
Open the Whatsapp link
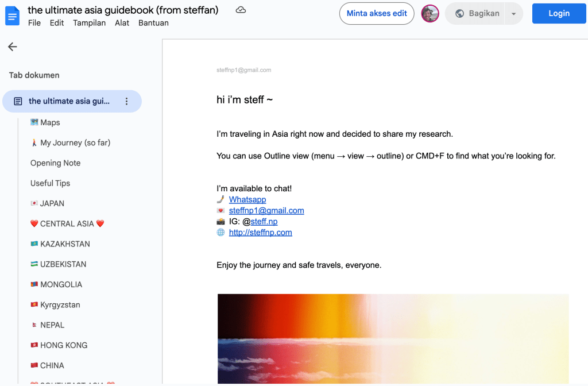[247, 199]
